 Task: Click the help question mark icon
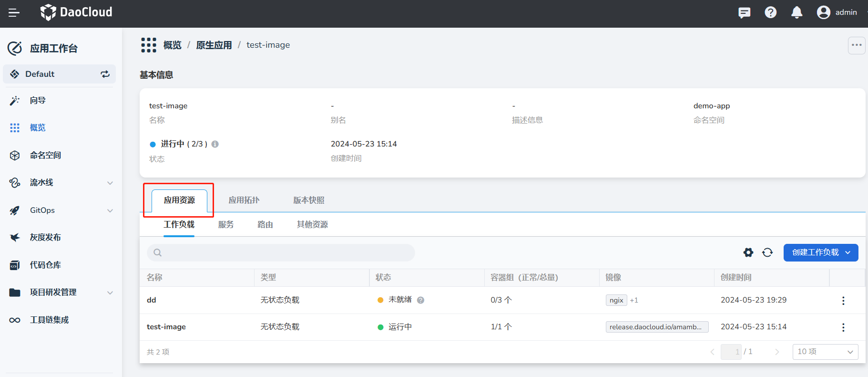(x=770, y=12)
